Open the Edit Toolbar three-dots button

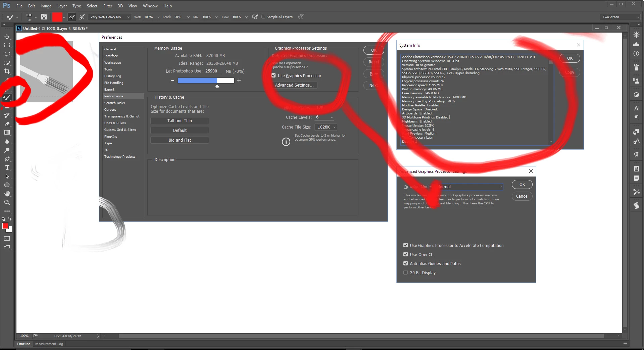pyautogui.click(x=7, y=211)
